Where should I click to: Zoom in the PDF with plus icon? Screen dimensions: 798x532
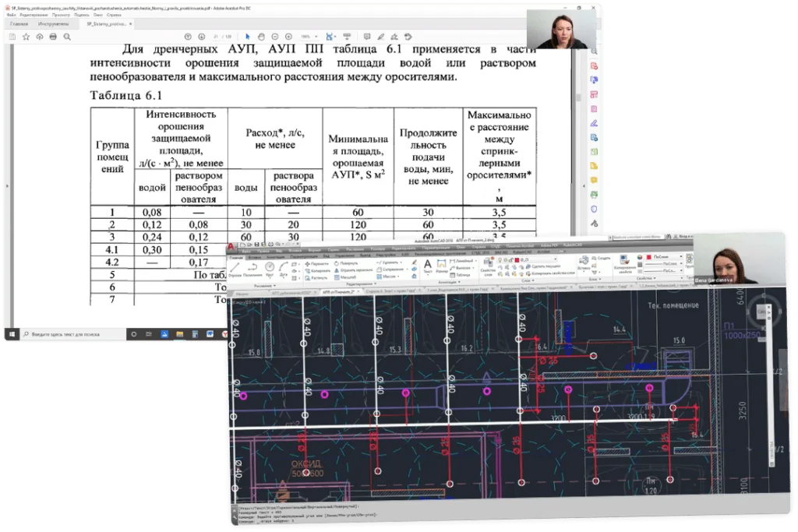point(288,37)
